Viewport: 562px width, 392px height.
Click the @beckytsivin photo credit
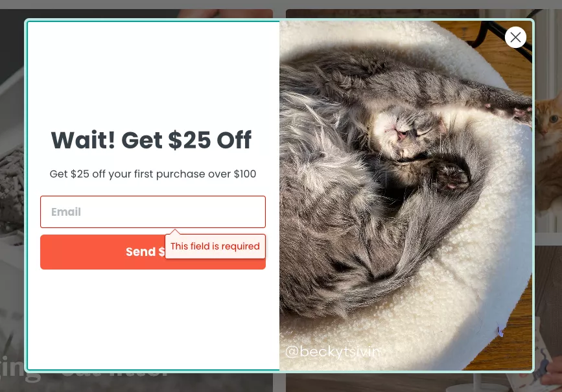click(333, 352)
